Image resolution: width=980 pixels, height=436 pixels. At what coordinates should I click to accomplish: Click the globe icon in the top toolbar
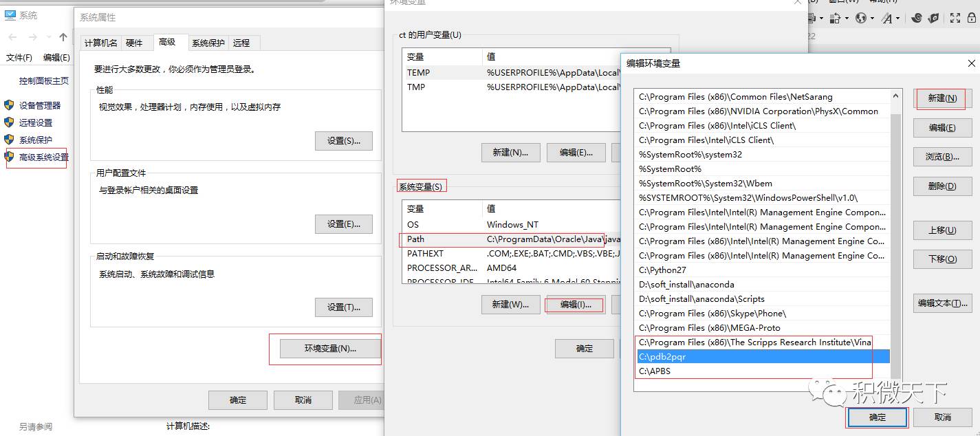click(861, 18)
